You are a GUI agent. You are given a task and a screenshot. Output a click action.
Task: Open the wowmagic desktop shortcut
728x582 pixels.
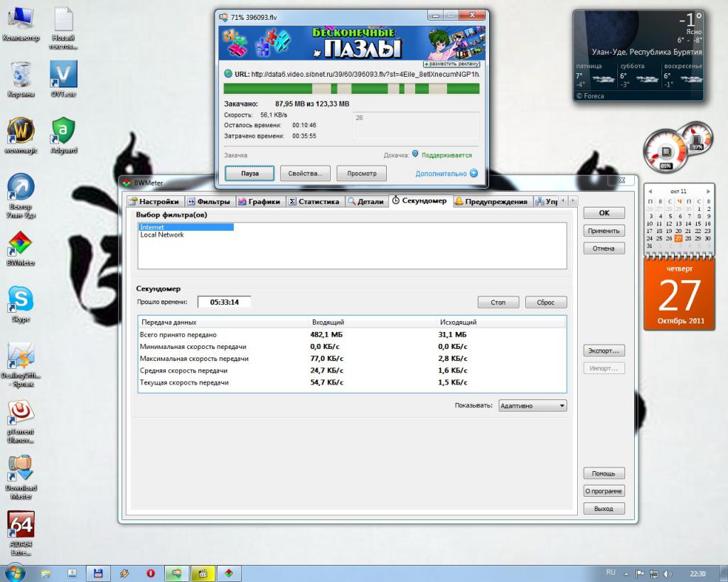click(x=21, y=132)
